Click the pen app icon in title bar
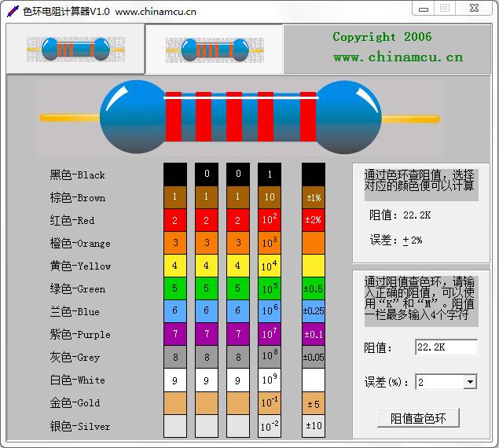Image resolution: width=499 pixels, height=448 pixels. pyautogui.click(x=13, y=11)
